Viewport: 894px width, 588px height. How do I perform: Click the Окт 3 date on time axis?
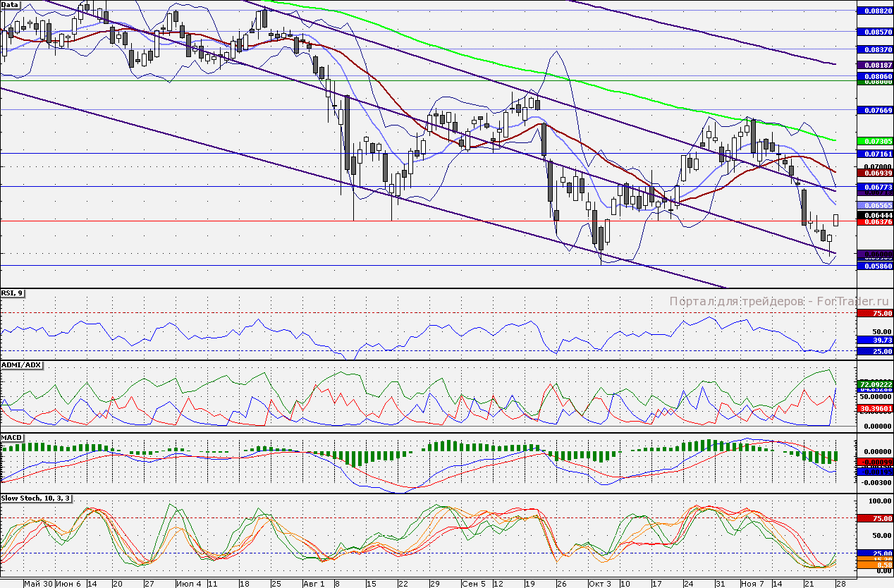pos(599,584)
